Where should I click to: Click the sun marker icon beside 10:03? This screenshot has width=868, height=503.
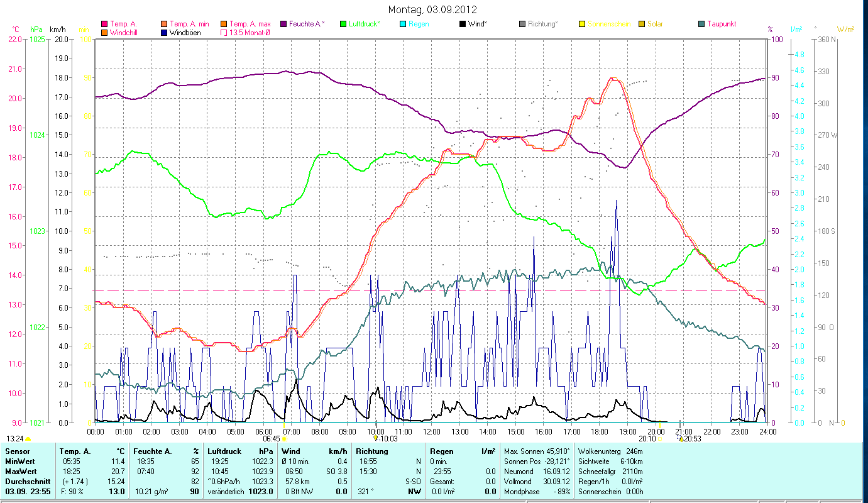coord(376,438)
